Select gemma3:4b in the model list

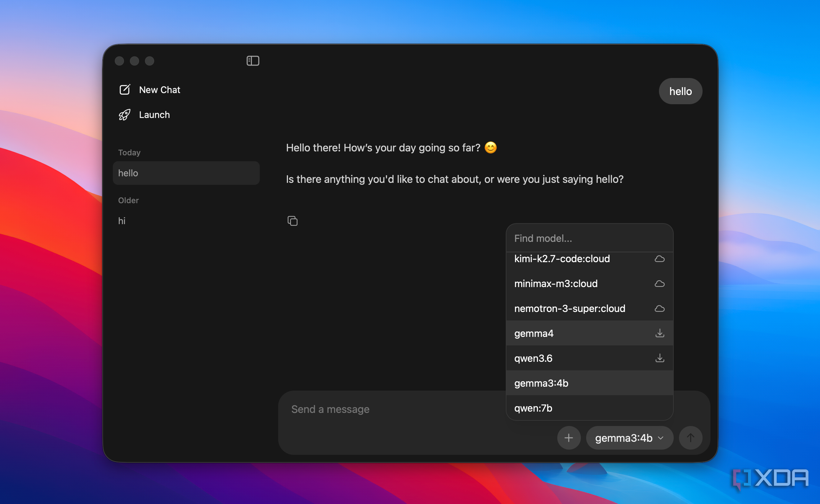(589, 383)
